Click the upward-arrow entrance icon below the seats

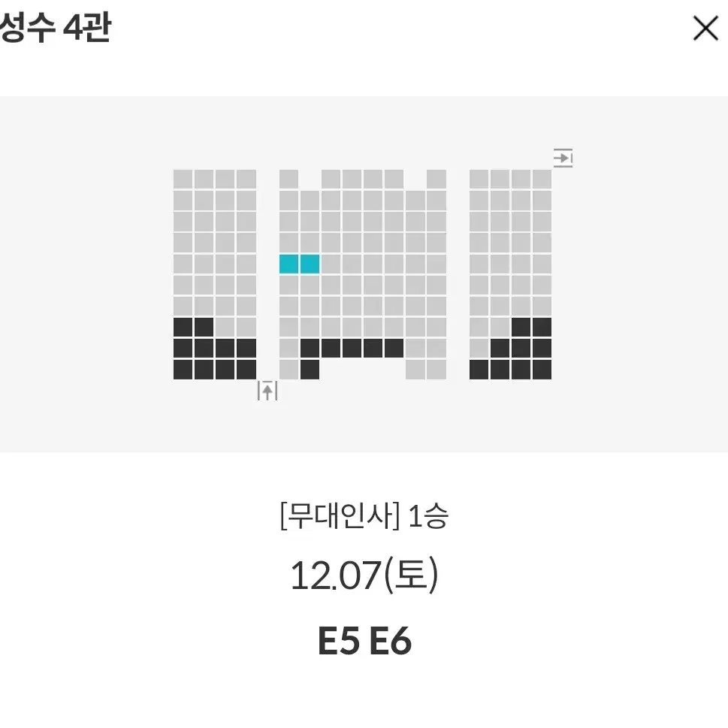pos(267,391)
